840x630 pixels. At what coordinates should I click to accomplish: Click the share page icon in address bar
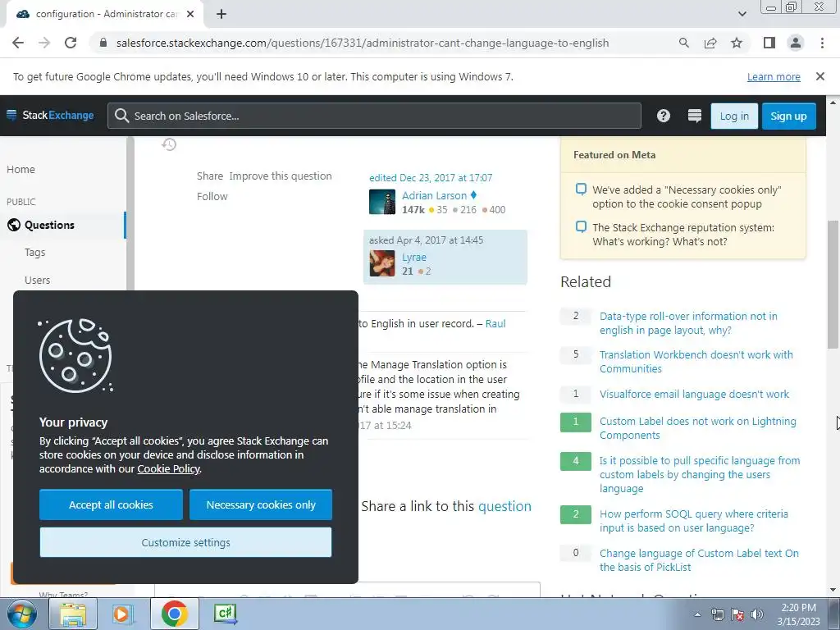point(710,43)
